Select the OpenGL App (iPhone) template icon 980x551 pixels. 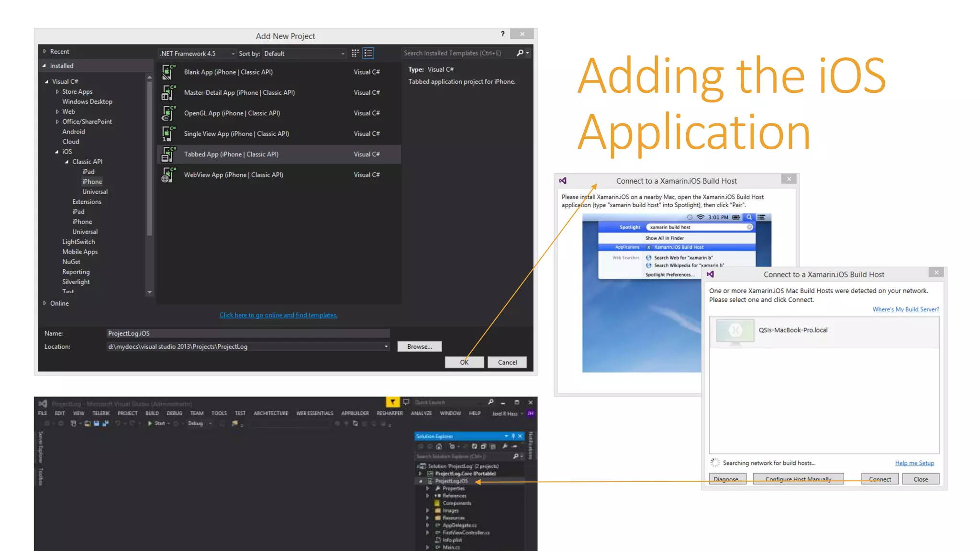168,113
